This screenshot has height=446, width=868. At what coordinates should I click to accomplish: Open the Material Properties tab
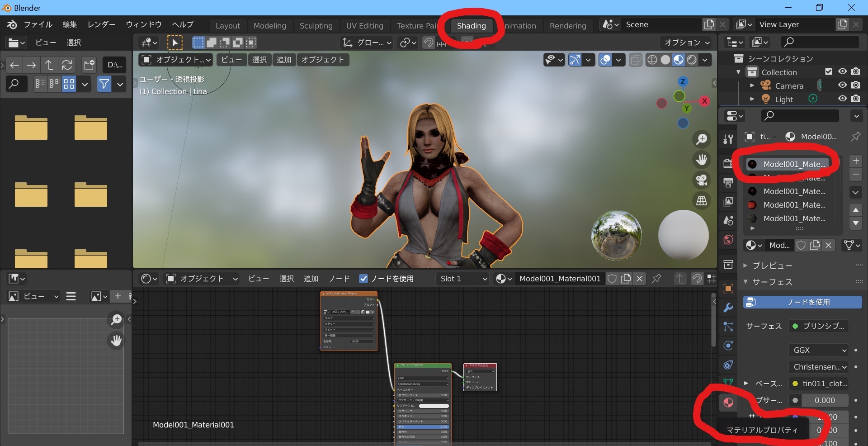728,403
